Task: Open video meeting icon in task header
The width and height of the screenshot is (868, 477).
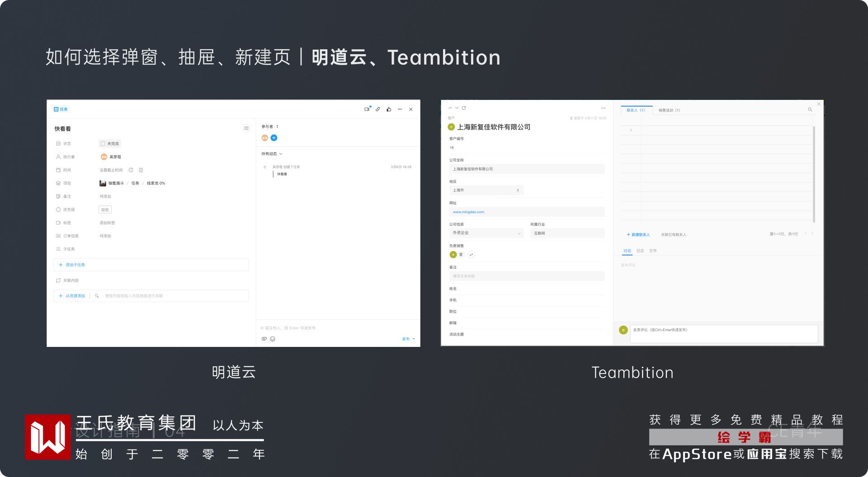Action: pos(367,109)
